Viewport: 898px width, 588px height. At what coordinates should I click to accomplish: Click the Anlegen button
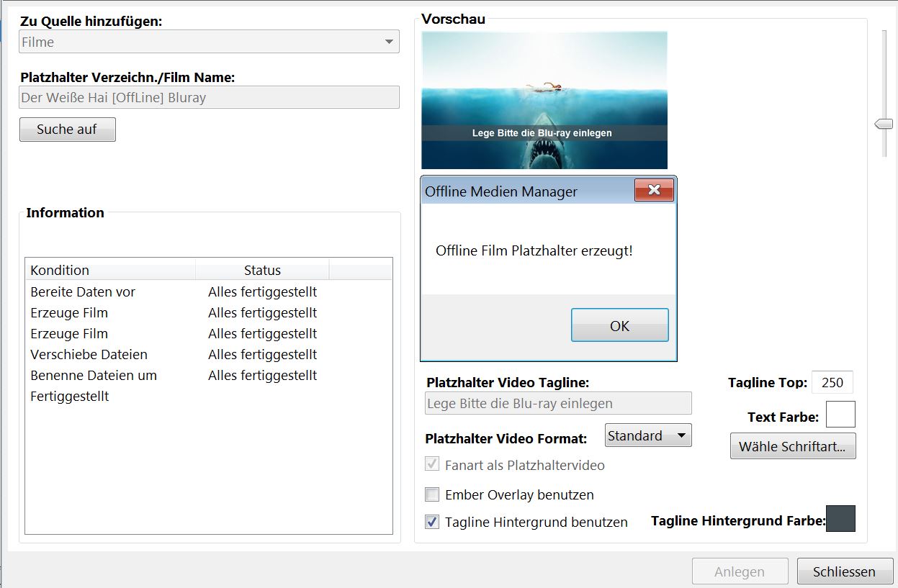pos(740,571)
